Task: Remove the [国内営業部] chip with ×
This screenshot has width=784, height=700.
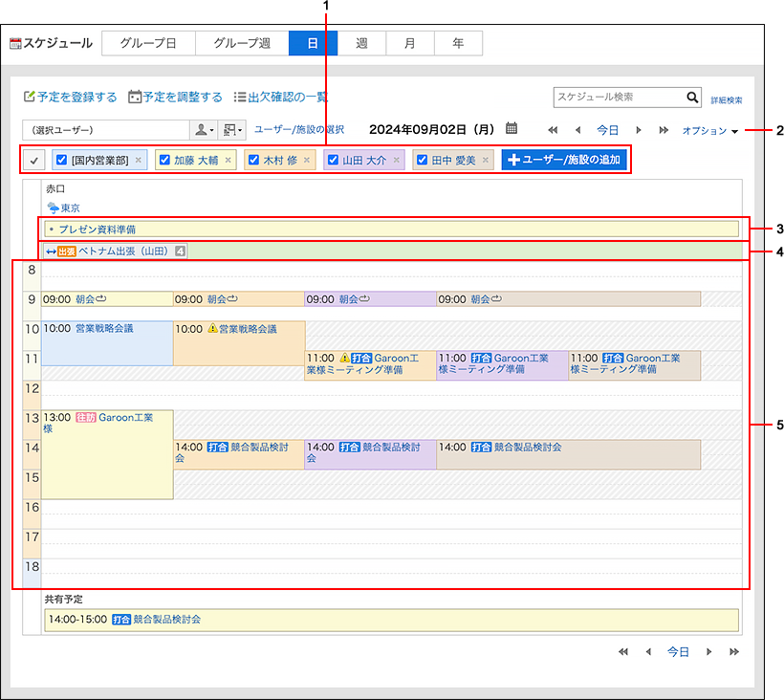Action: pos(139,160)
